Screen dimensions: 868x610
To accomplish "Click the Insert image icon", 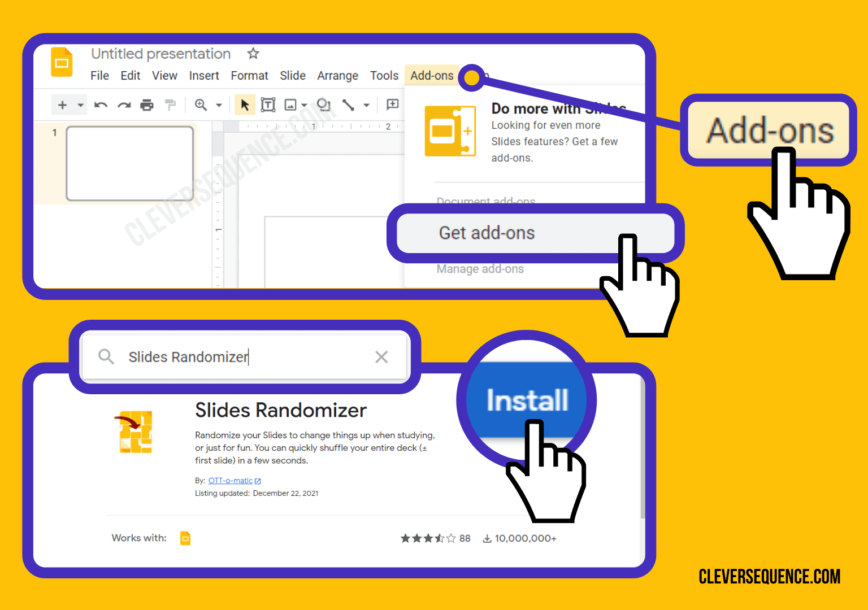I will click(290, 104).
